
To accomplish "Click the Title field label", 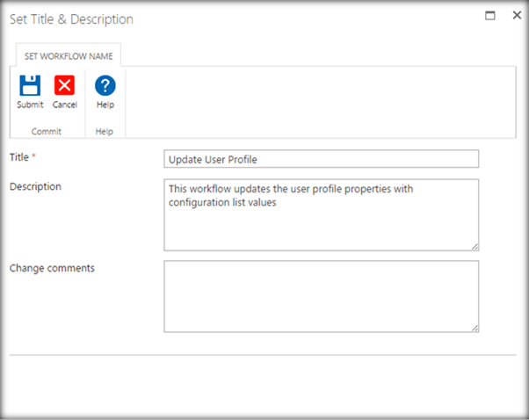I will coord(19,157).
